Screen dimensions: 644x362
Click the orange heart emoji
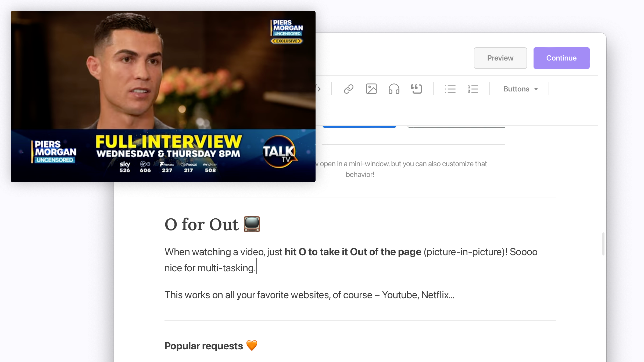[x=252, y=345]
